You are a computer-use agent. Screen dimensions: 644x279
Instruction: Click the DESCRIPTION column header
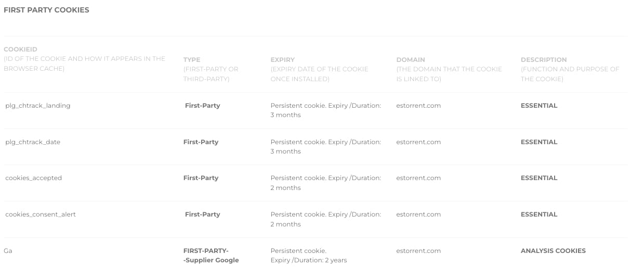click(x=544, y=60)
